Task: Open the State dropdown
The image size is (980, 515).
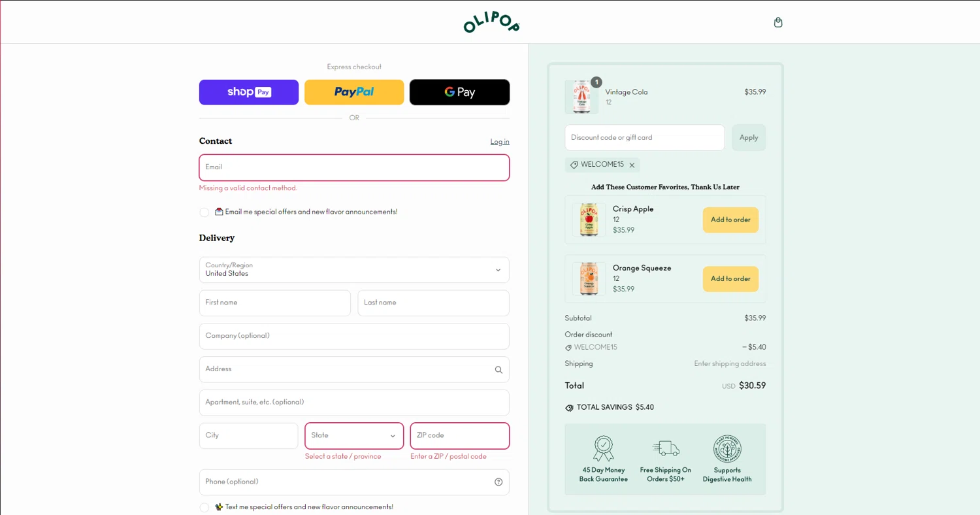Action: tap(354, 436)
